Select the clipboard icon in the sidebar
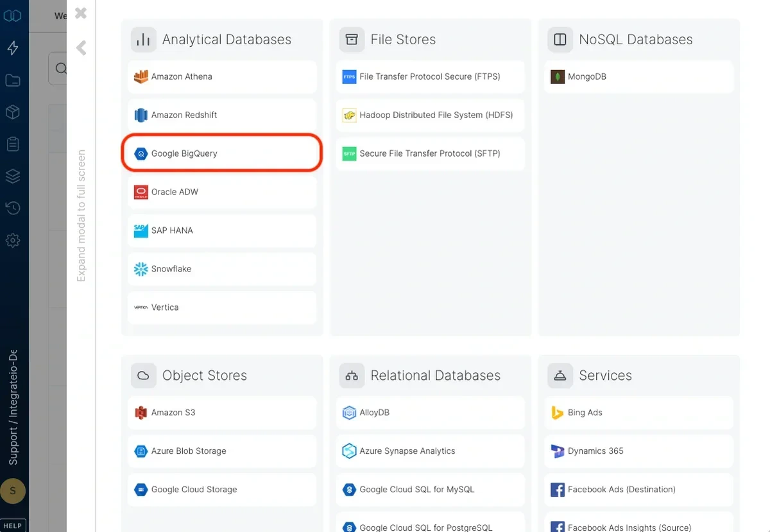The height and width of the screenshot is (532, 770). (13, 144)
